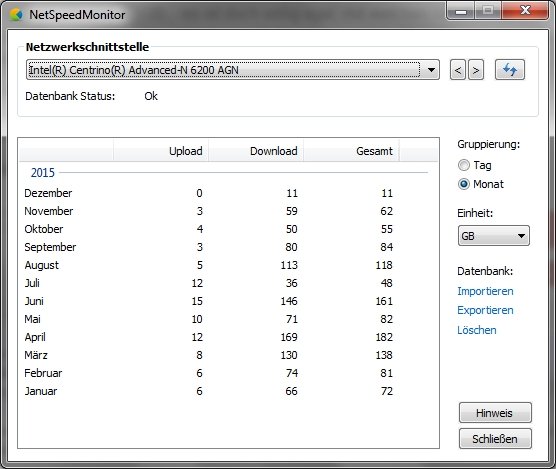Go to the previous network interface
The width and height of the screenshot is (556, 469).
tap(457, 70)
